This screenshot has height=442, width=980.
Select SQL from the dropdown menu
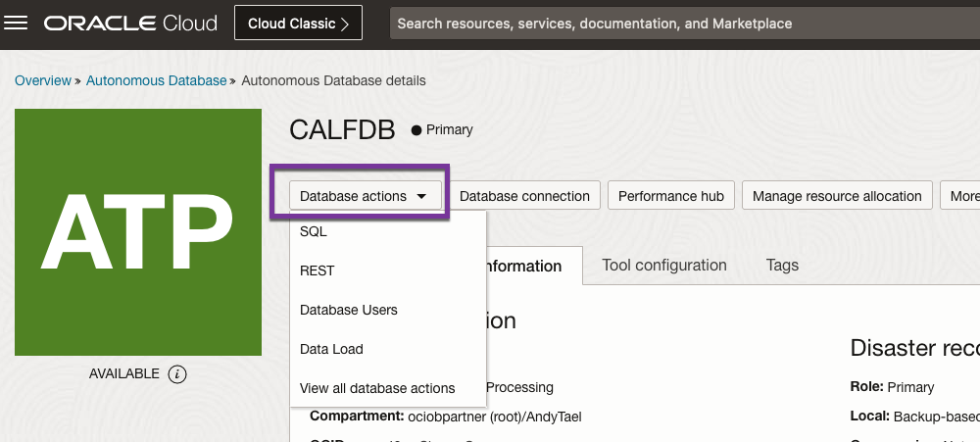click(x=314, y=232)
